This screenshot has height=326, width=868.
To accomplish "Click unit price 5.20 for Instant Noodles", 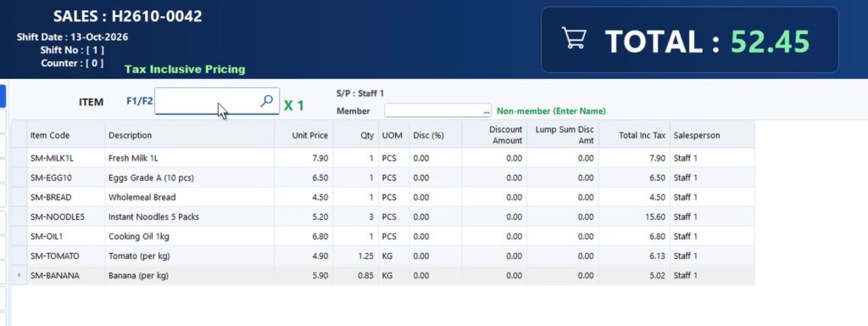I will [x=303, y=216].
